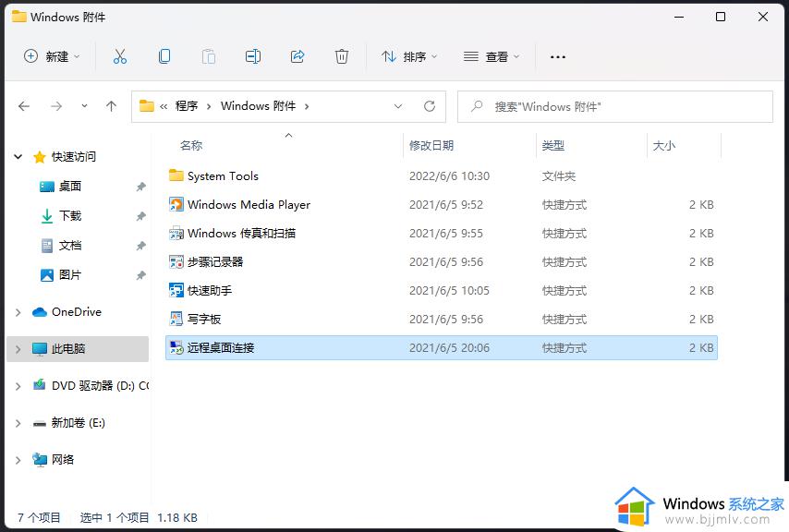Unpin 桌面 via its pin icon
789x532 pixels.
pos(140,187)
